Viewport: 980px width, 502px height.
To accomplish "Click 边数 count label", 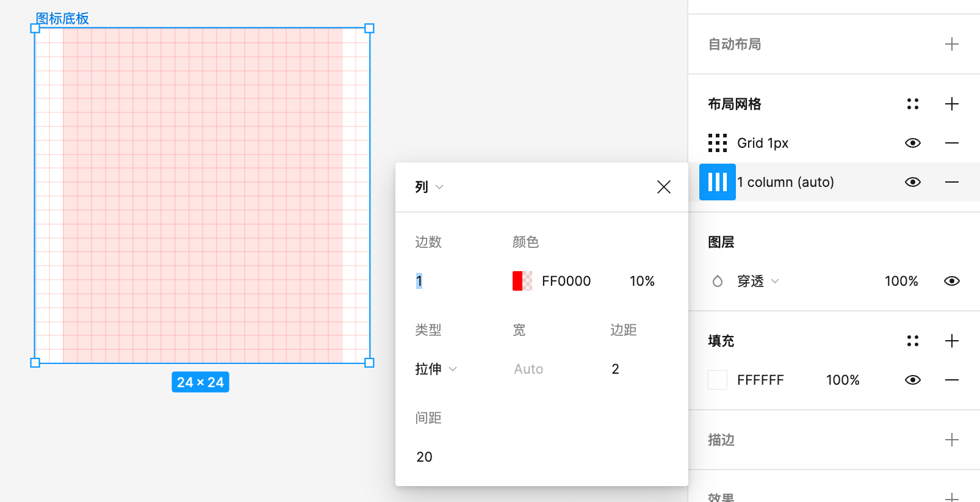I will (x=428, y=242).
